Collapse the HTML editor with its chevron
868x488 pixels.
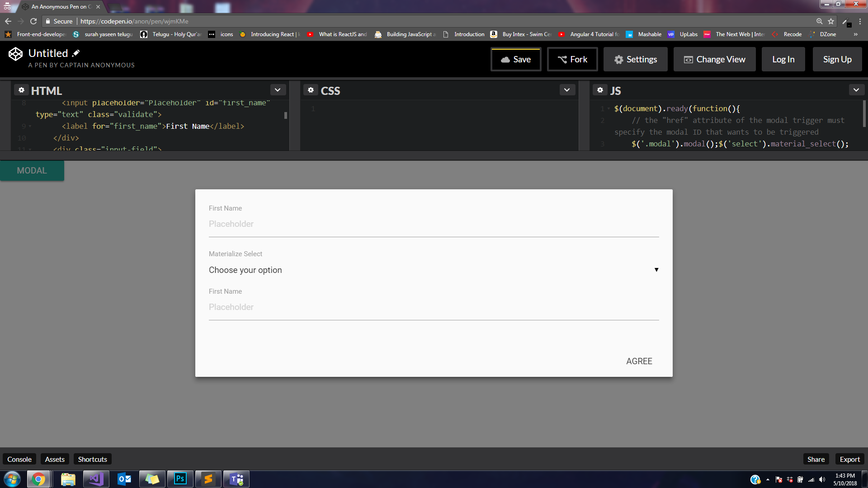pos(278,89)
